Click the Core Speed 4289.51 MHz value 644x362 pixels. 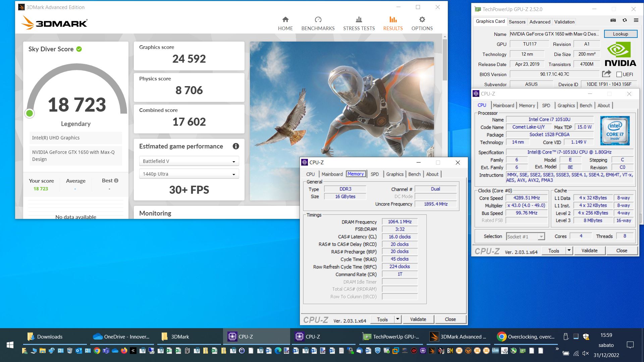coord(527,198)
